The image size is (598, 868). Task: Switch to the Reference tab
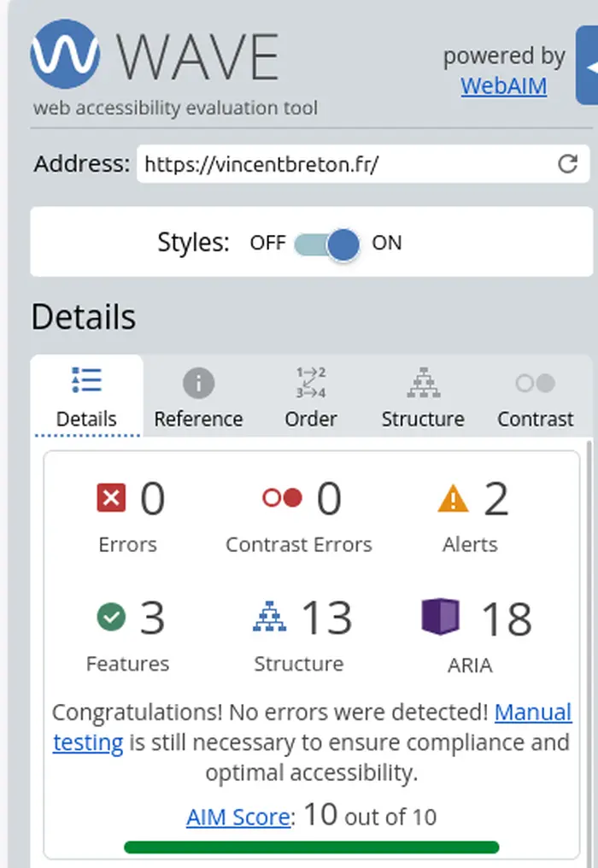pyautogui.click(x=199, y=396)
